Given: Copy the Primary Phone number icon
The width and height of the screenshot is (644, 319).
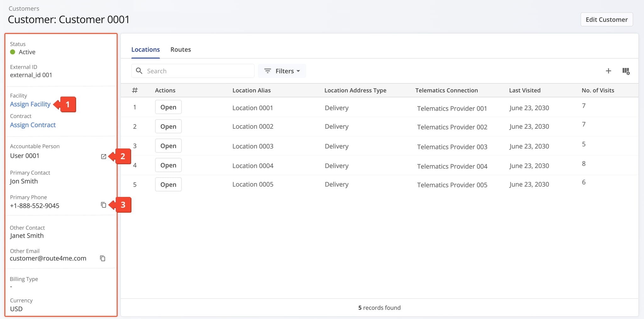Looking at the screenshot, I should click(x=103, y=205).
